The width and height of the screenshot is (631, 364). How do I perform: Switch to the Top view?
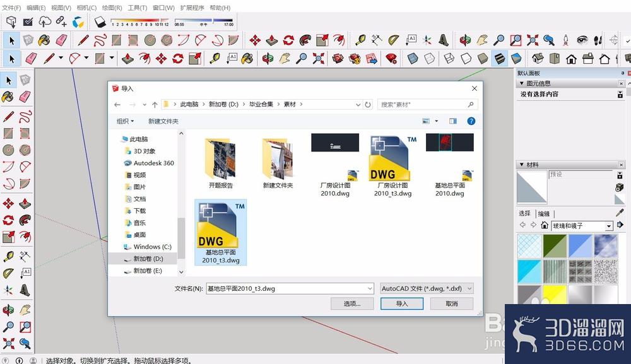pos(555,59)
